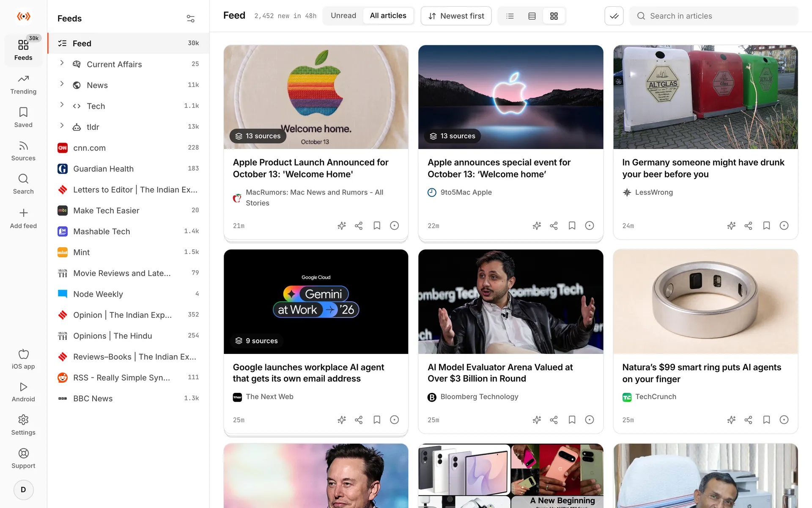Switch to card view layout
812x508 pixels.
pos(532,16)
